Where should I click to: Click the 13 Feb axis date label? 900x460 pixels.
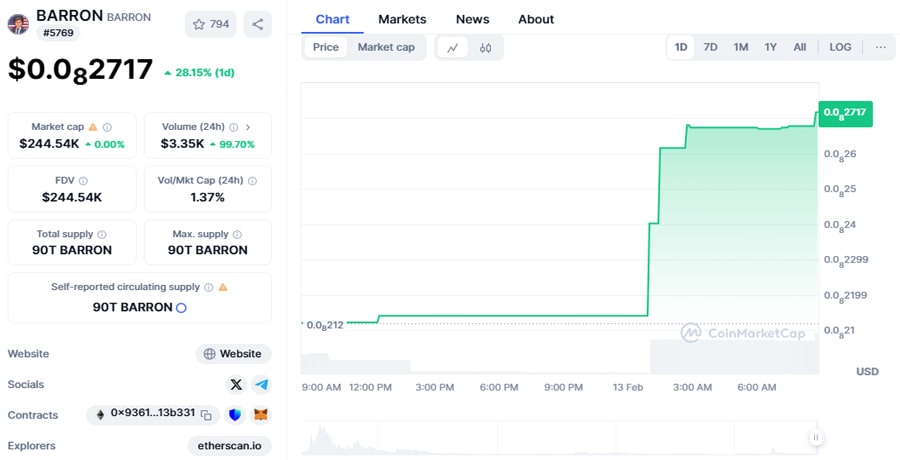click(x=628, y=388)
